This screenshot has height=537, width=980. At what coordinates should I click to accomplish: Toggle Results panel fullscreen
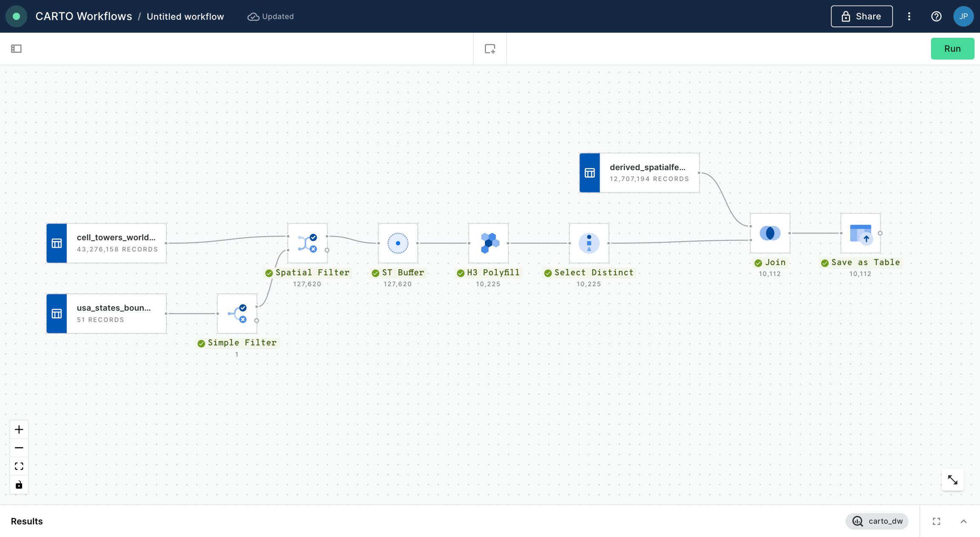point(936,521)
